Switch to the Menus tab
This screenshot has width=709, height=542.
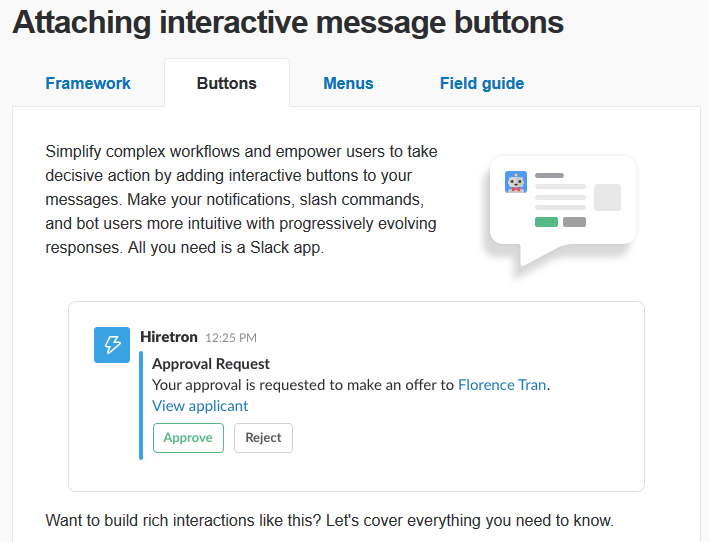[348, 83]
